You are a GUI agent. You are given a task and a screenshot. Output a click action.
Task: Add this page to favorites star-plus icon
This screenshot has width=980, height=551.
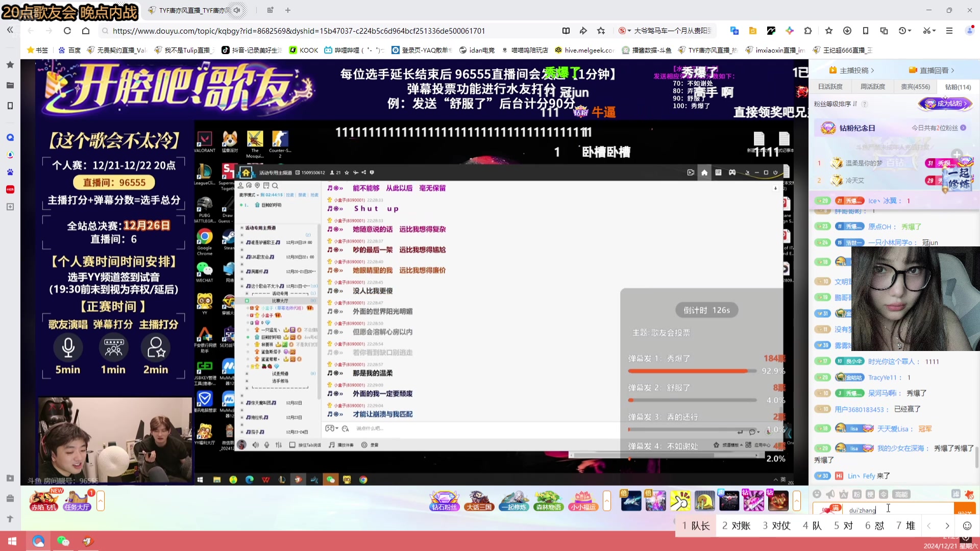601,31
